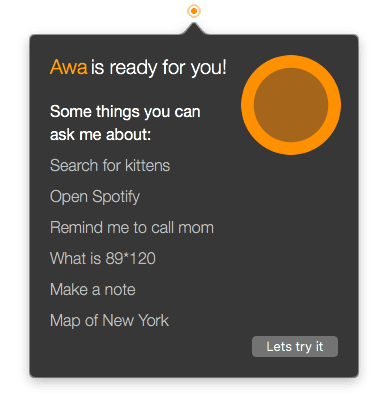This screenshot has height=411, width=388.
Task: Click the "ask me about:" heading line
Action: [x=100, y=135]
